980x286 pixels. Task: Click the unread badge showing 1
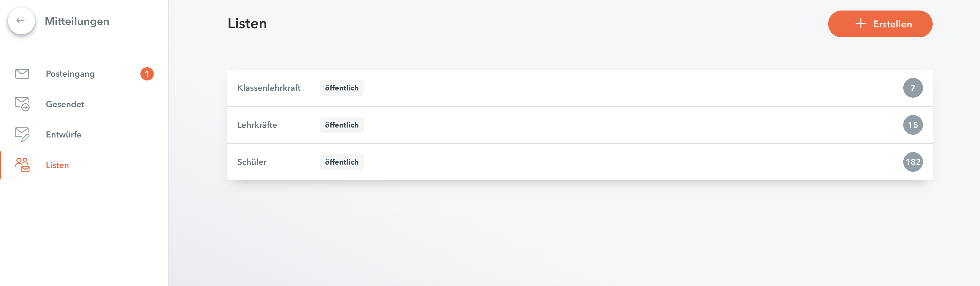(x=147, y=74)
